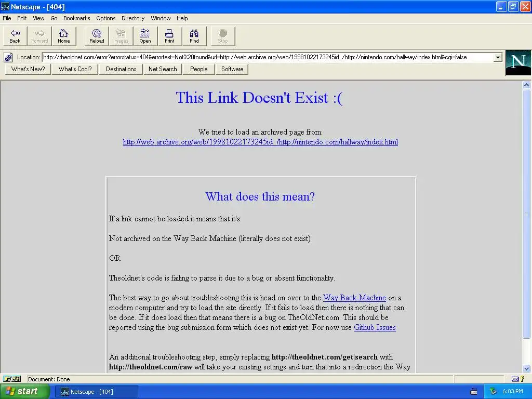Click the system tray keyboard icon
The image size is (532, 399).
pyautogui.click(x=474, y=392)
